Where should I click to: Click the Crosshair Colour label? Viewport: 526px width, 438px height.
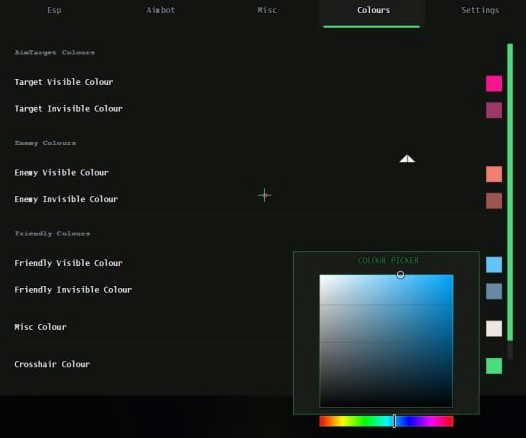(x=52, y=364)
